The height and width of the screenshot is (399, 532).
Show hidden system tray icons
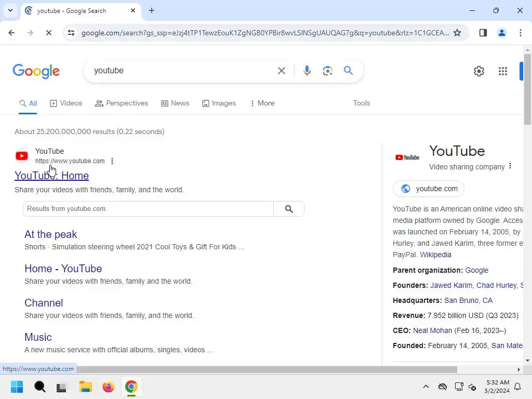coord(426,387)
